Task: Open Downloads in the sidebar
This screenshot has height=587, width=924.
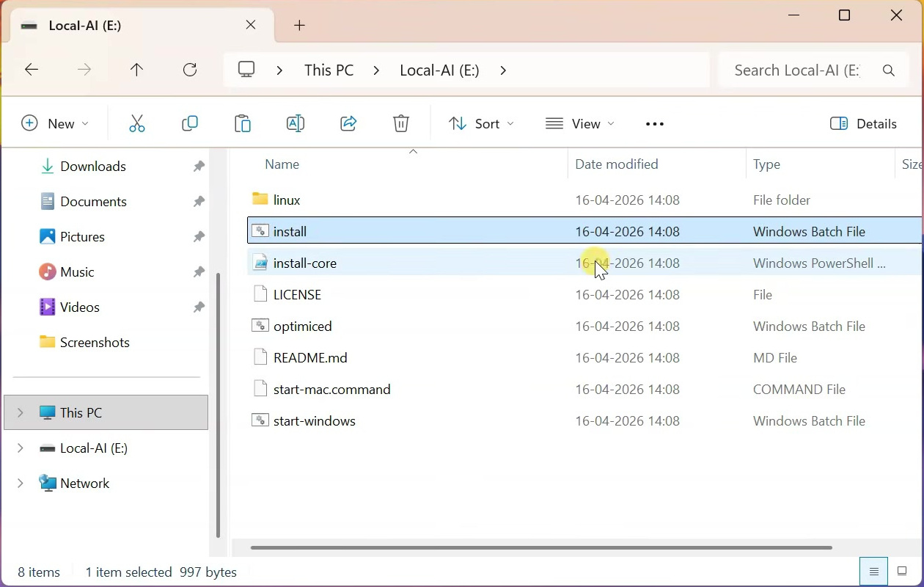Action: pyautogui.click(x=93, y=167)
